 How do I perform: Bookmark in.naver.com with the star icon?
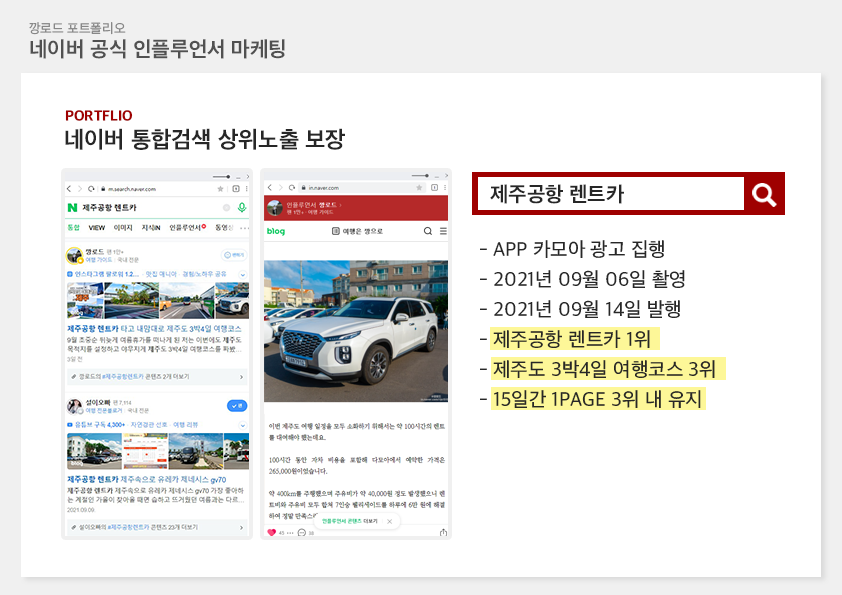tap(419, 188)
